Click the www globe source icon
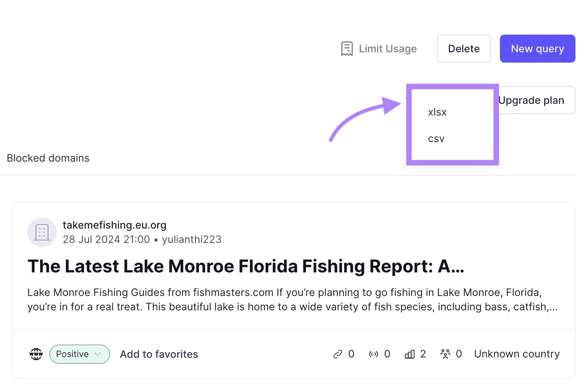The image size is (588, 388). (x=36, y=354)
